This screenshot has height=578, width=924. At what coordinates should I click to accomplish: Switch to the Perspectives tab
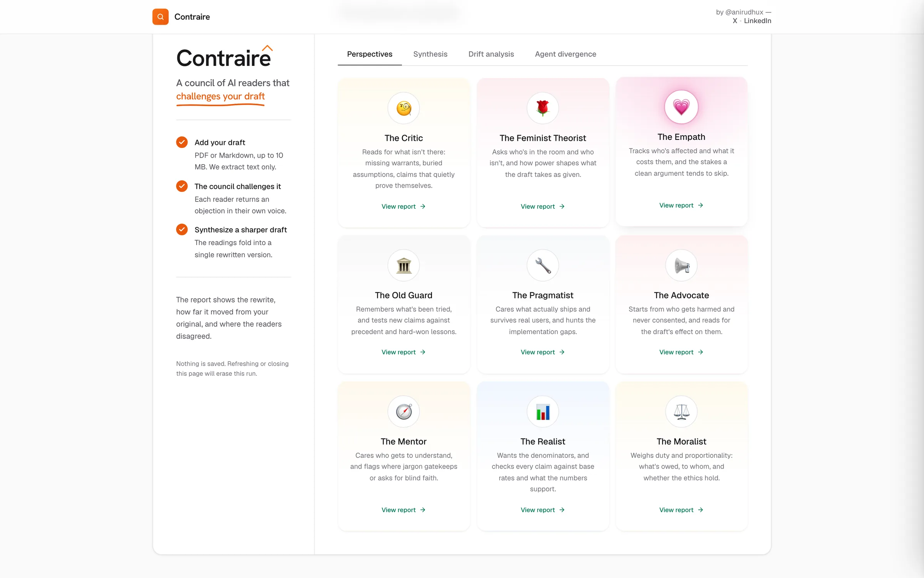pyautogui.click(x=370, y=54)
